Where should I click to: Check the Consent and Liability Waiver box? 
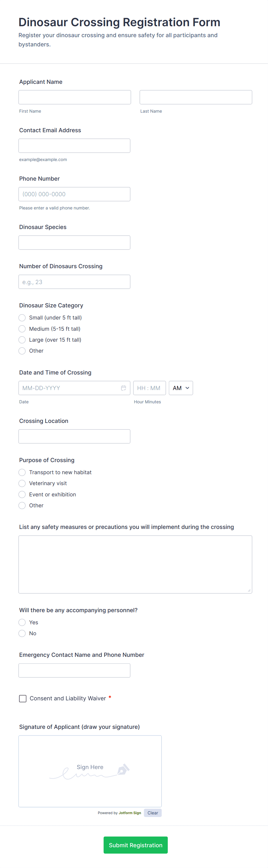[x=22, y=698]
